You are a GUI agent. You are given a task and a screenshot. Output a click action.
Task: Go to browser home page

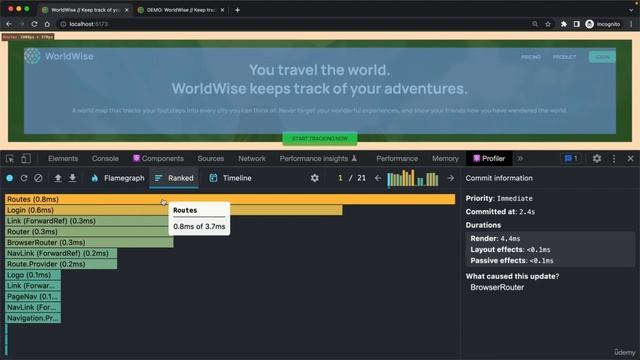47,24
